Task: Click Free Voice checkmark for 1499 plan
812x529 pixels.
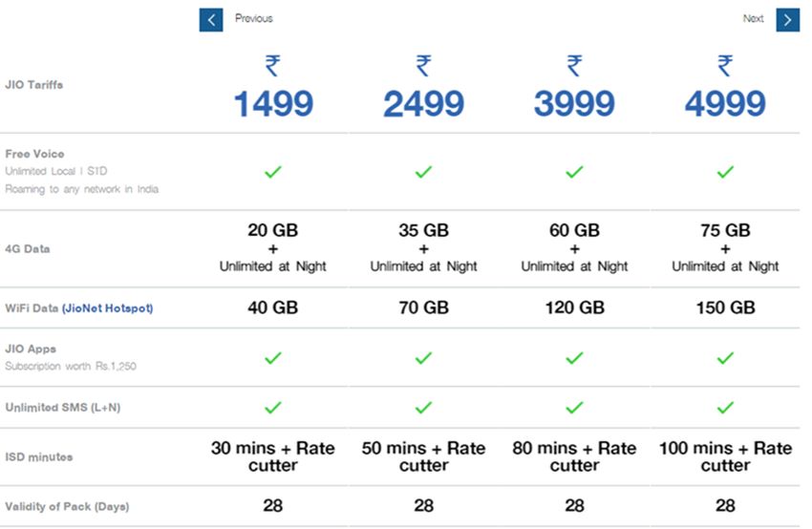Action: click(x=273, y=171)
